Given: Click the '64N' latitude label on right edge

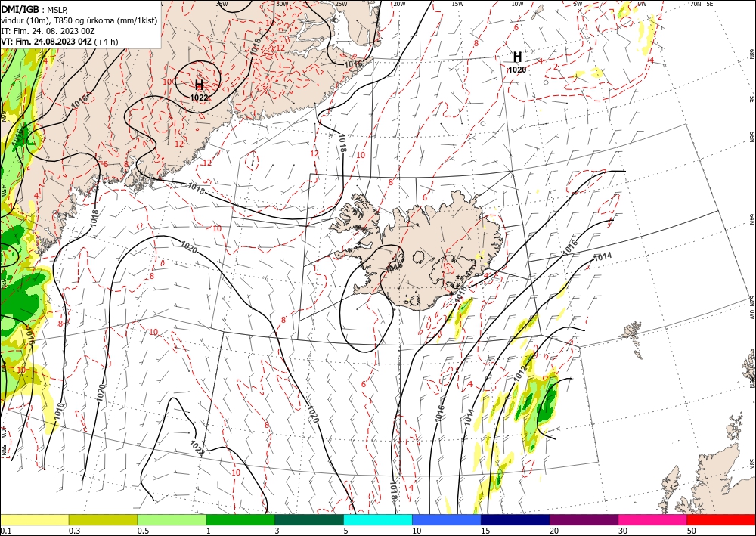Looking at the screenshot, I should [x=751, y=219].
